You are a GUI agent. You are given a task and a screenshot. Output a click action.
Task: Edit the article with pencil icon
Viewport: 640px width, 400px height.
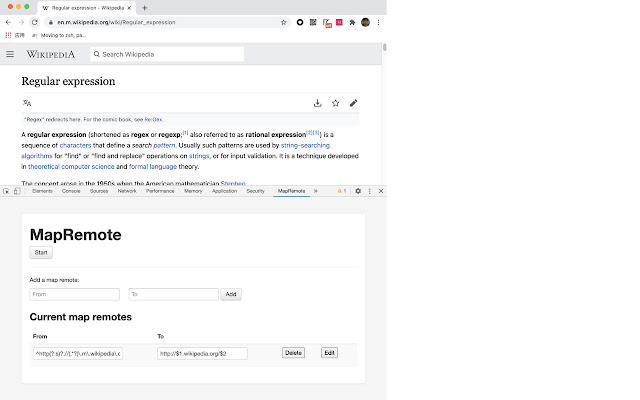click(353, 103)
